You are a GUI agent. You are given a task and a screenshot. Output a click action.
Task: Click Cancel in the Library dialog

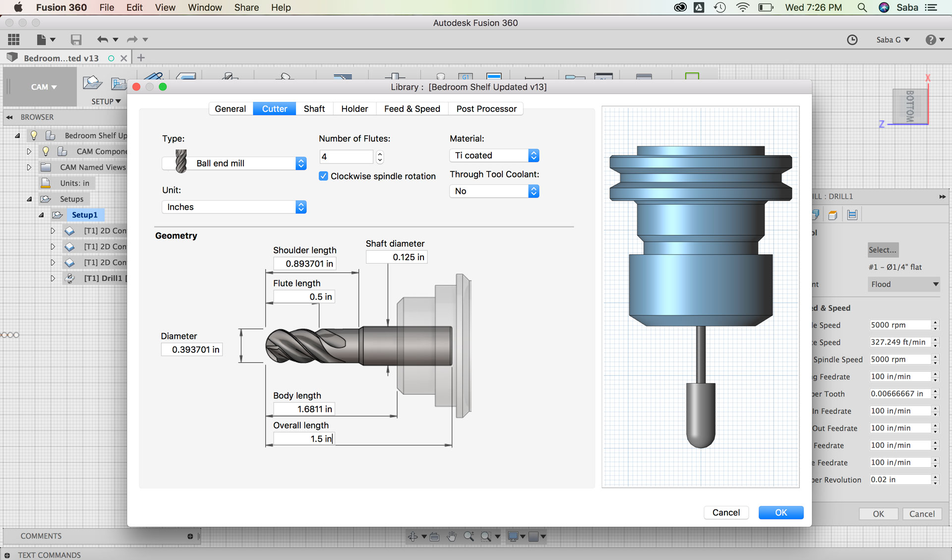click(726, 512)
